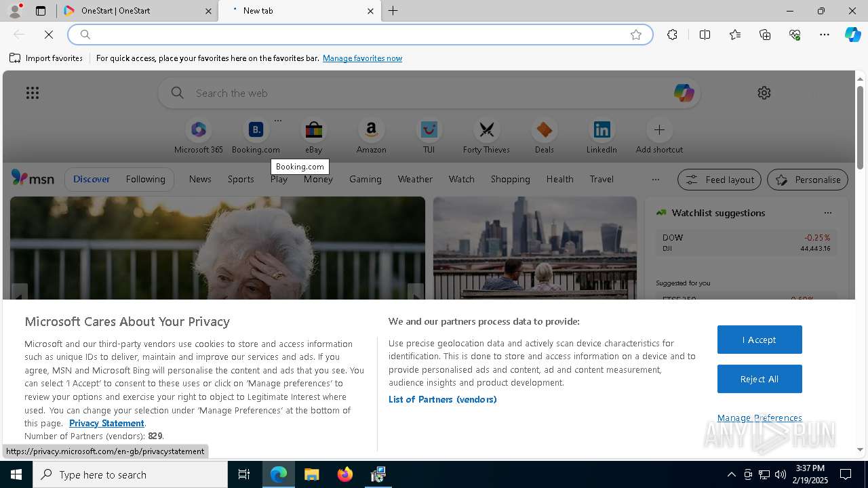Switch to the New tab tab

tap(299, 11)
